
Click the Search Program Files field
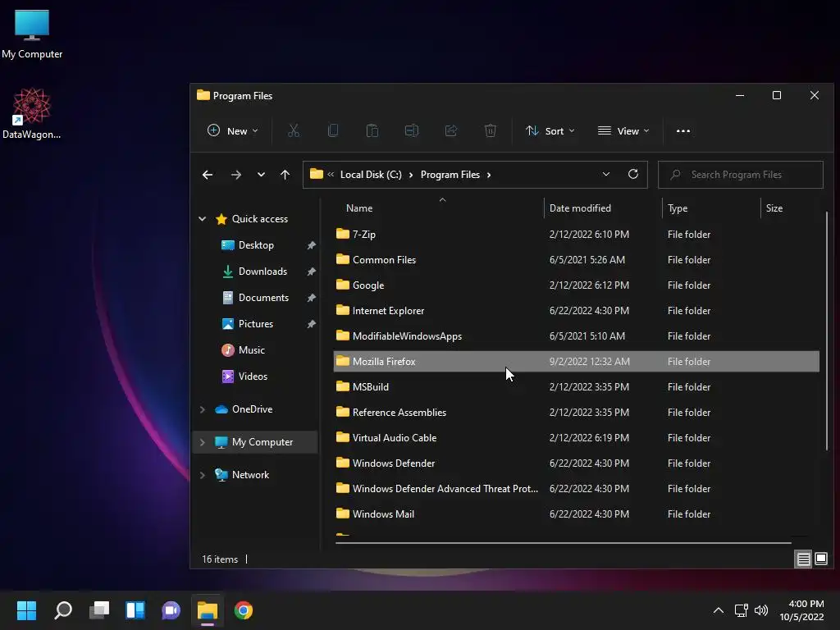point(741,175)
